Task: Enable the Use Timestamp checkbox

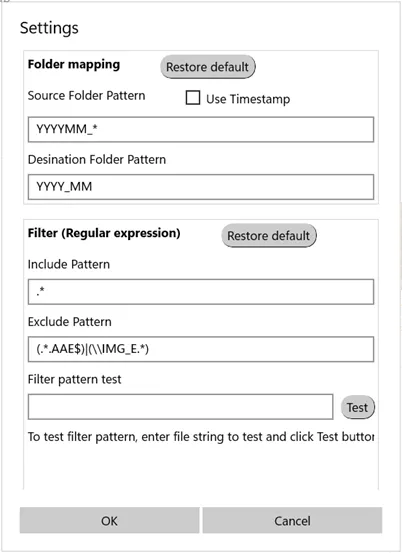Action: coord(193,98)
